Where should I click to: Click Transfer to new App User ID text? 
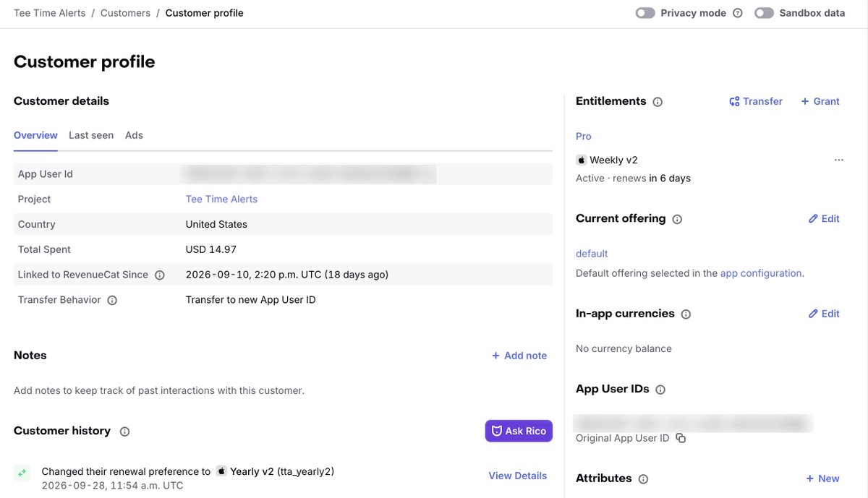point(251,300)
